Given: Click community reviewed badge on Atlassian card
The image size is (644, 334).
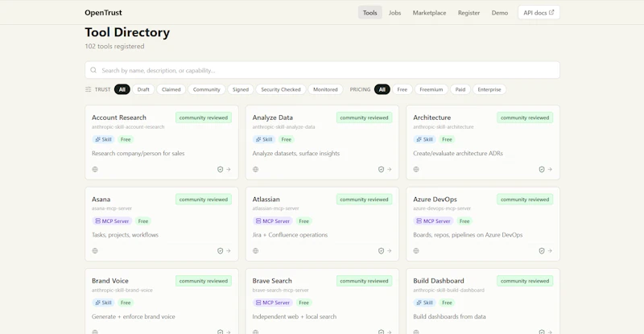Looking at the screenshot, I should pyautogui.click(x=364, y=200).
